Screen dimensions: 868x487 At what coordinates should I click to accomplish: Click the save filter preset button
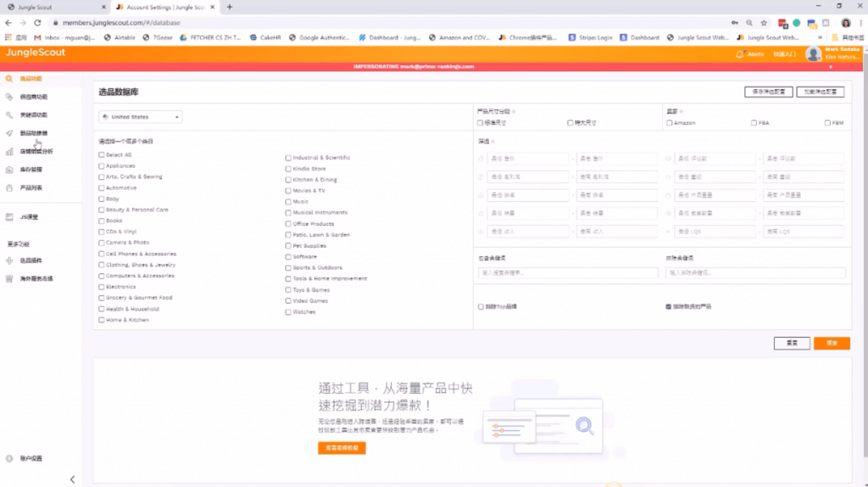[768, 92]
